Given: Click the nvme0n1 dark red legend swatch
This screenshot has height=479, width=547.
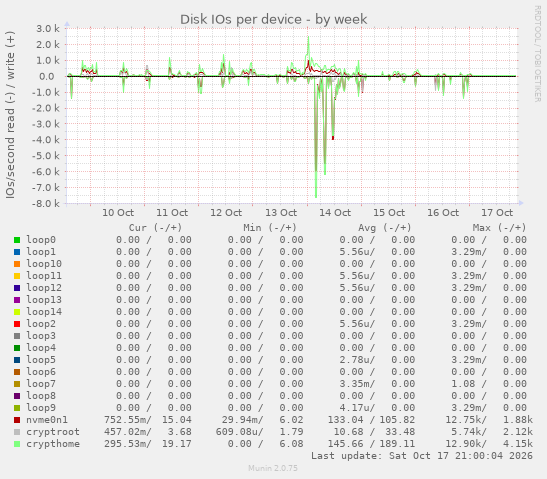Looking at the screenshot, I should pos(17,420).
